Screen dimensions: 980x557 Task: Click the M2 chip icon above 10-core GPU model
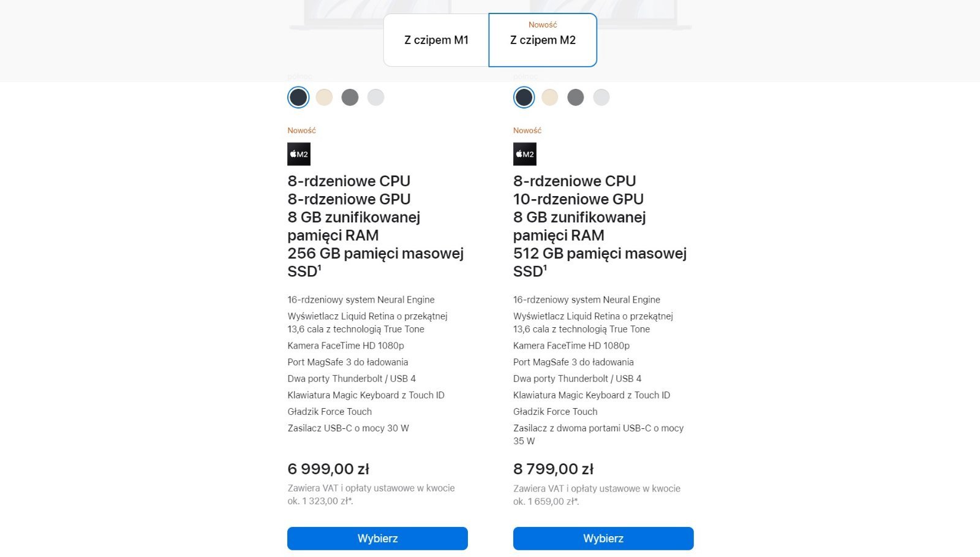(x=524, y=154)
